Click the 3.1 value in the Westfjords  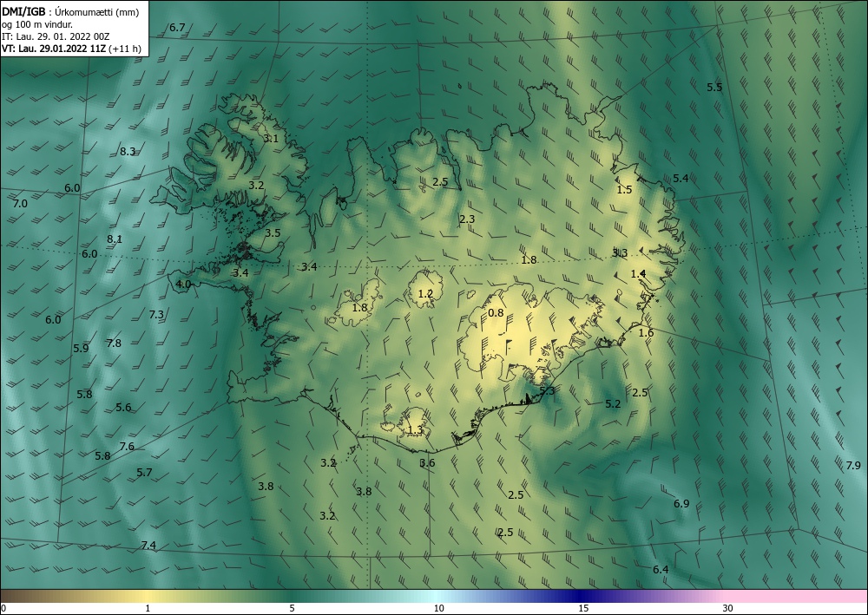271,139
